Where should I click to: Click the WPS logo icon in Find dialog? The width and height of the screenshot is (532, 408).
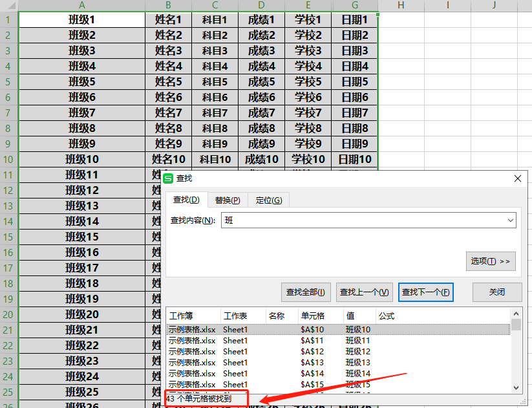point(169,178)
